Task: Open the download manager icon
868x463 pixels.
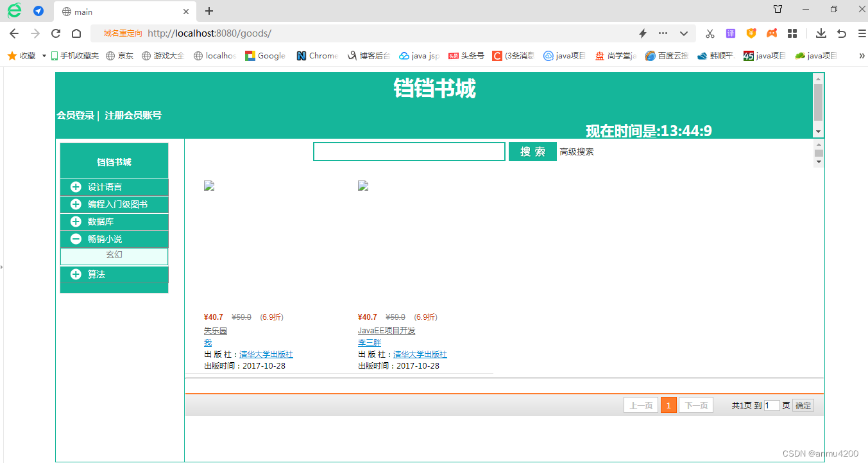Action: pos(822,33)
